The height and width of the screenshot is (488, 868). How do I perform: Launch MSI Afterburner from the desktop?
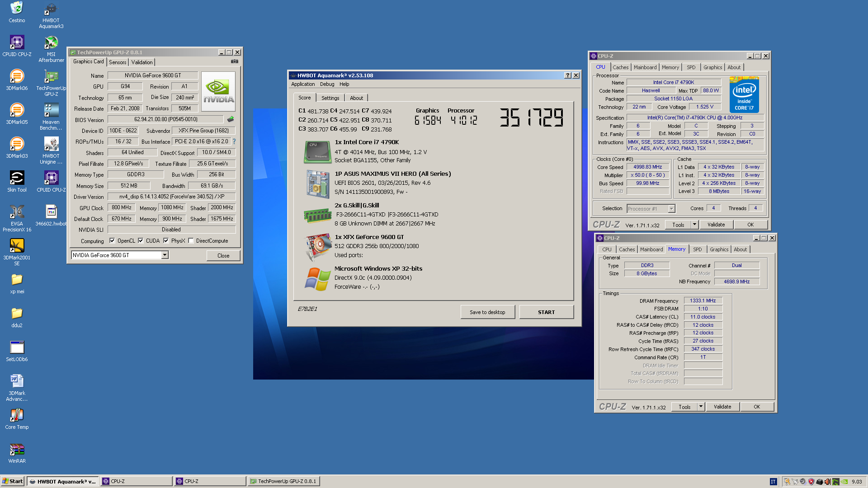tap(51, 48)
